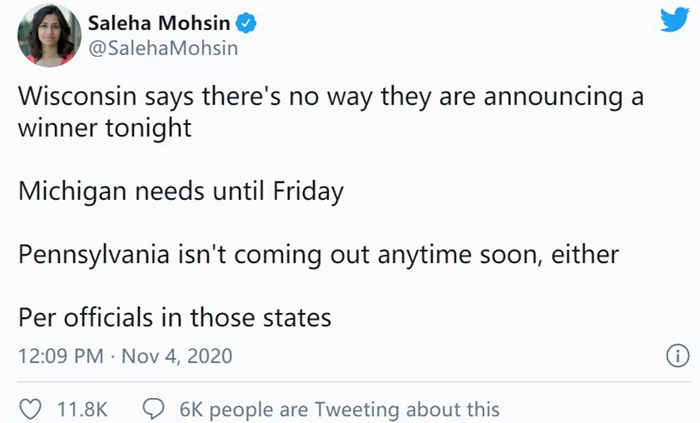Click the reply speech bubble icon
This screenshot has width=700, height=423.
[154, 408]
